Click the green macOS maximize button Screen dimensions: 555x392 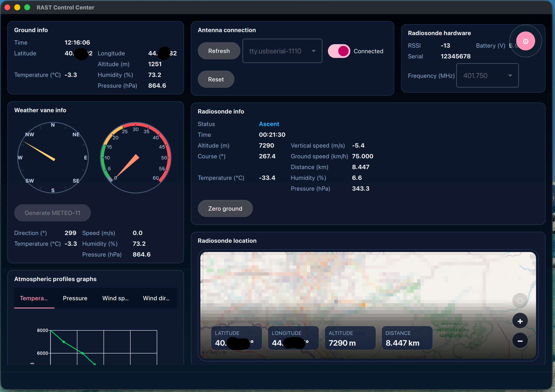pos(27,8)
